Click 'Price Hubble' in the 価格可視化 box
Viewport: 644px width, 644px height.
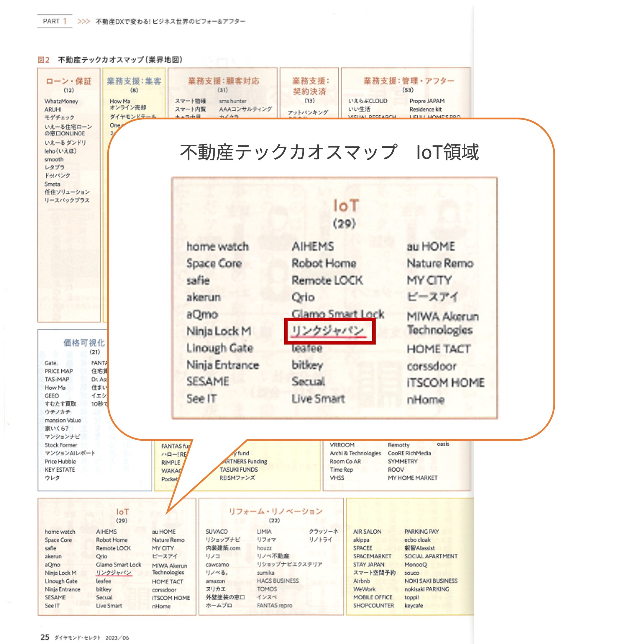tap(60, 461)
